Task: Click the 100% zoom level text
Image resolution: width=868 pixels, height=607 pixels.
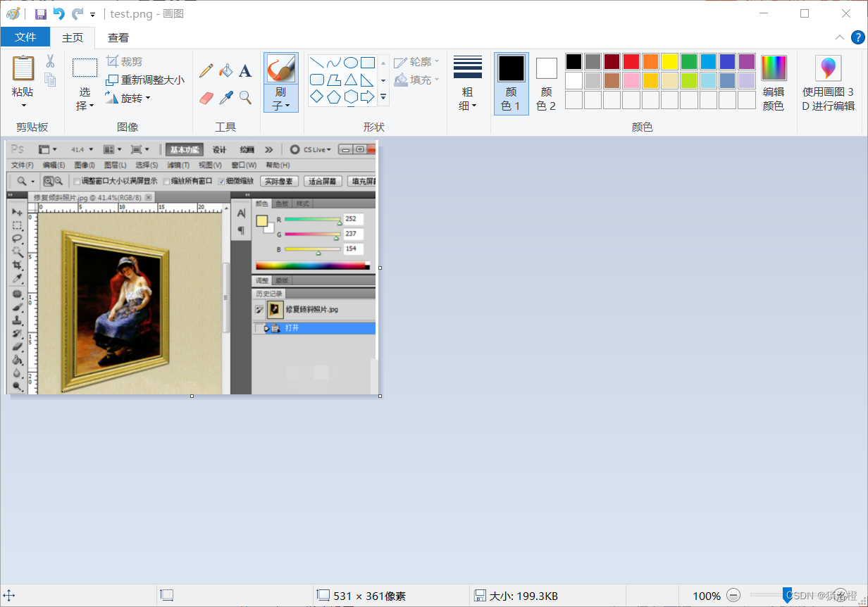Action: coord(707,596)
